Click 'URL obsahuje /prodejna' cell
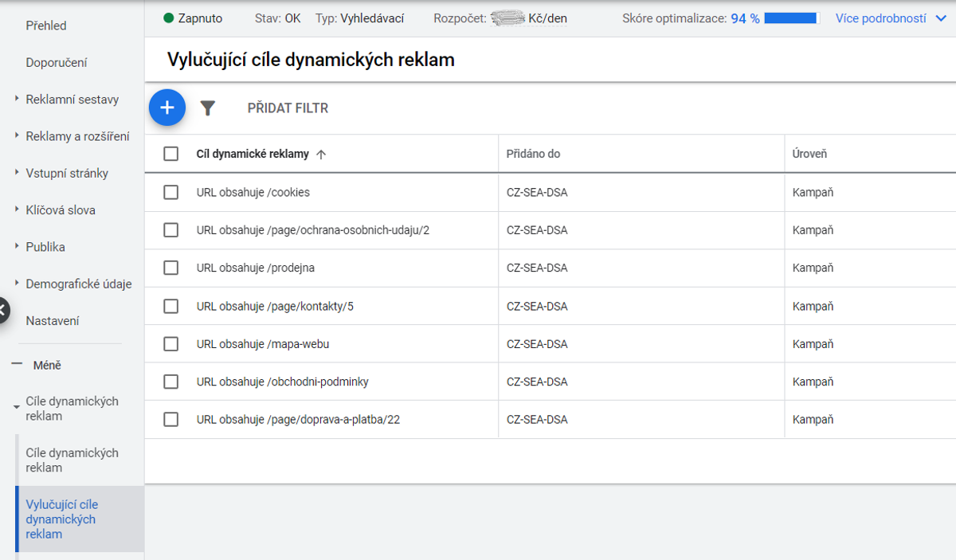956x560 pixels. (x=256, y=268)
